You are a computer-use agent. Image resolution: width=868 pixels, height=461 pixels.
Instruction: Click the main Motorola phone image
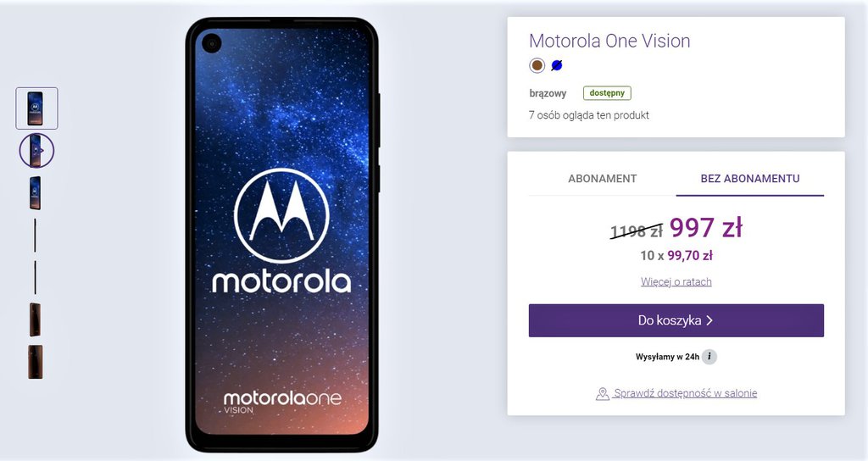click(281, 236)
